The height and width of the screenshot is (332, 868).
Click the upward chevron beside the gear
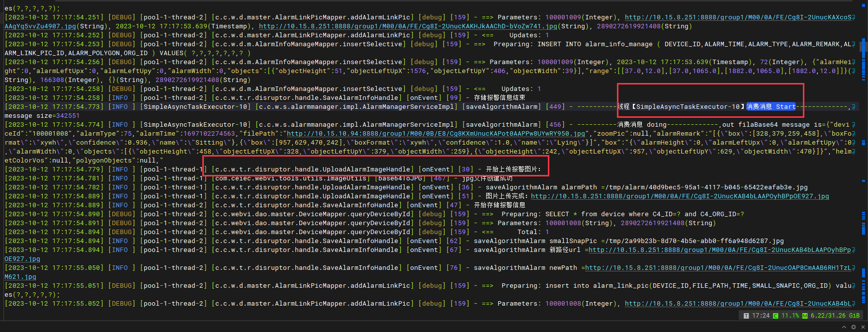point(844,327)
